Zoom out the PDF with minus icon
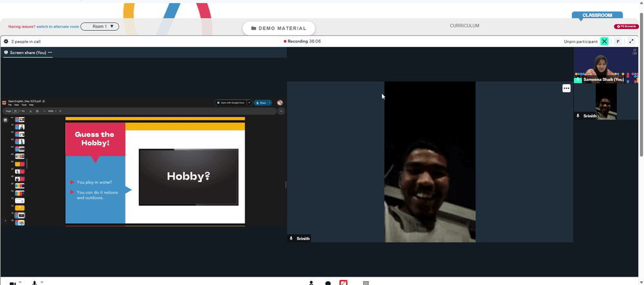 [44, 111]
